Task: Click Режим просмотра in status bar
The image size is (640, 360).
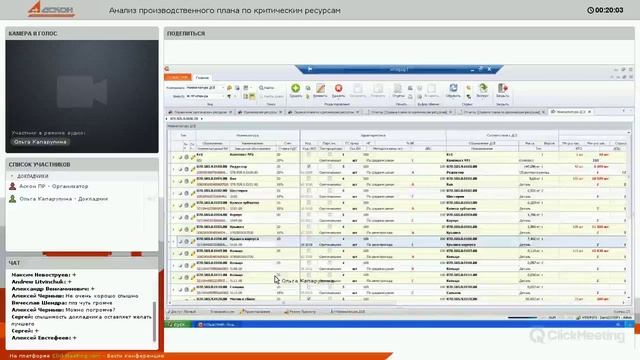Action: point(300,311)
